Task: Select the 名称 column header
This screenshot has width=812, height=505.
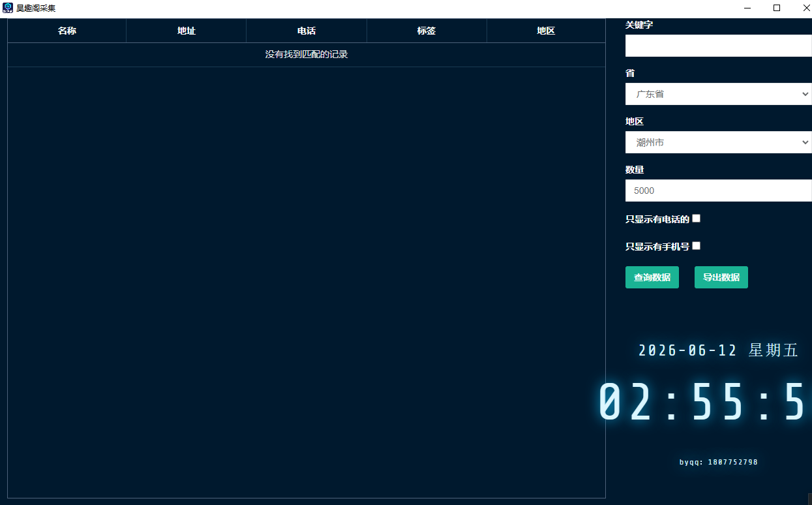Action: coord(67,31)
